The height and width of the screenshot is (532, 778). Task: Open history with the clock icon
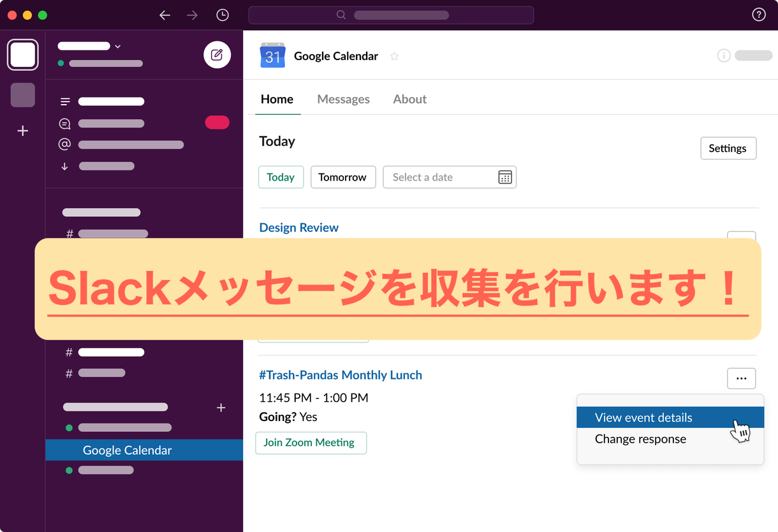coord(222,15)
